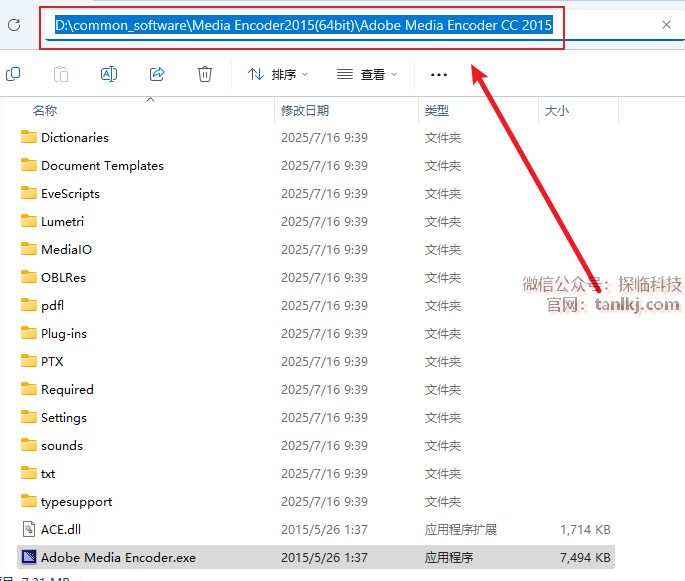685x581 pixels.
Task: Sort files by 修改日期 column header
Action: pos(305,111)
